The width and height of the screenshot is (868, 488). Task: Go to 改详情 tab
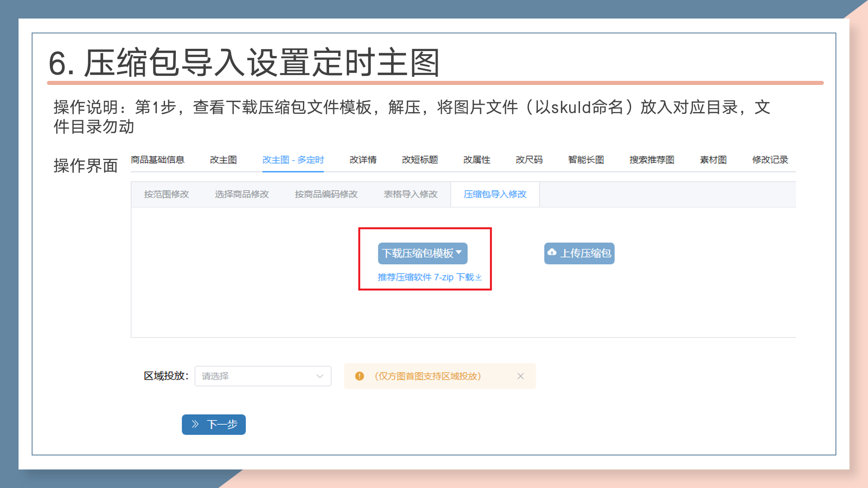(x=363, y=160)
